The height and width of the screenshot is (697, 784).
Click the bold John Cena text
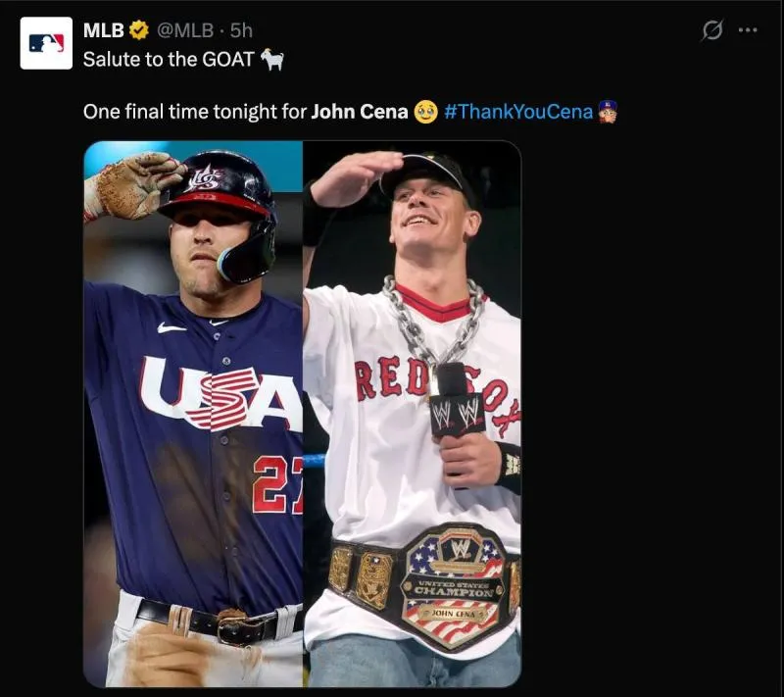click(x=360, y=112)
